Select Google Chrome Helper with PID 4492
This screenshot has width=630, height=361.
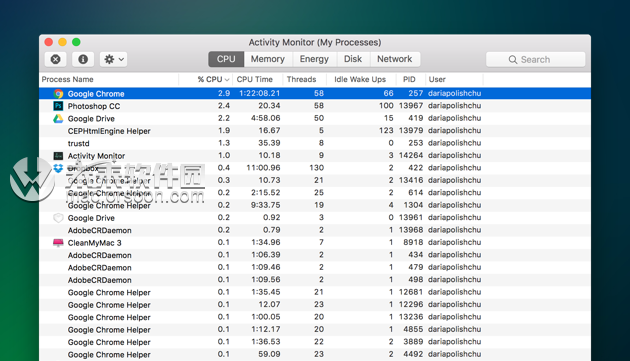(x=315, y=355)
